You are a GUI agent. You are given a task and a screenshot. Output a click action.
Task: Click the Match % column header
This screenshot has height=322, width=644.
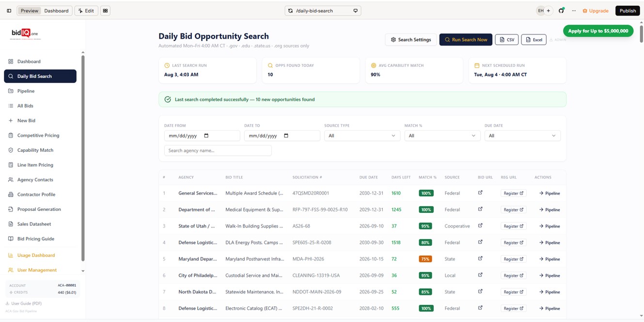(427, 177)
